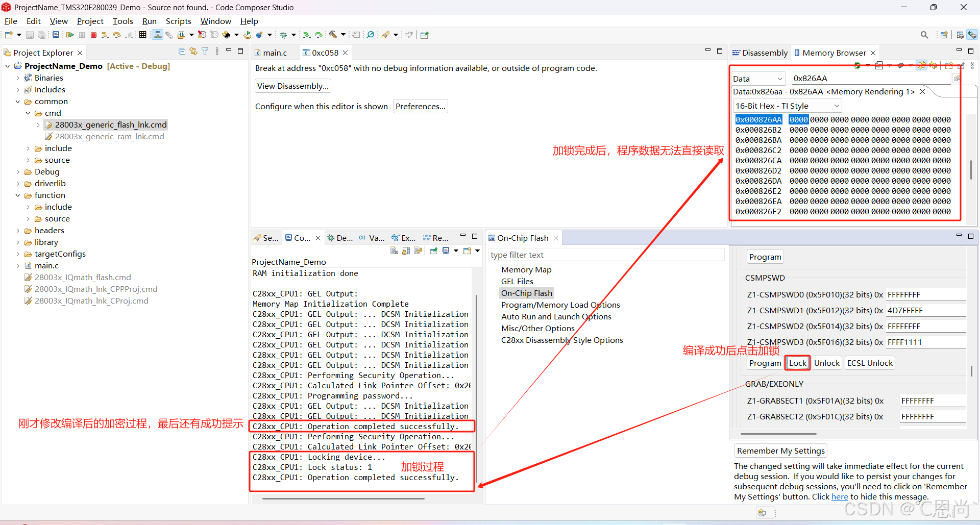The width and height of the screenshot is (980, 525).
Task: Click the Load Program icon in toolbar
Action: [181, 35]
